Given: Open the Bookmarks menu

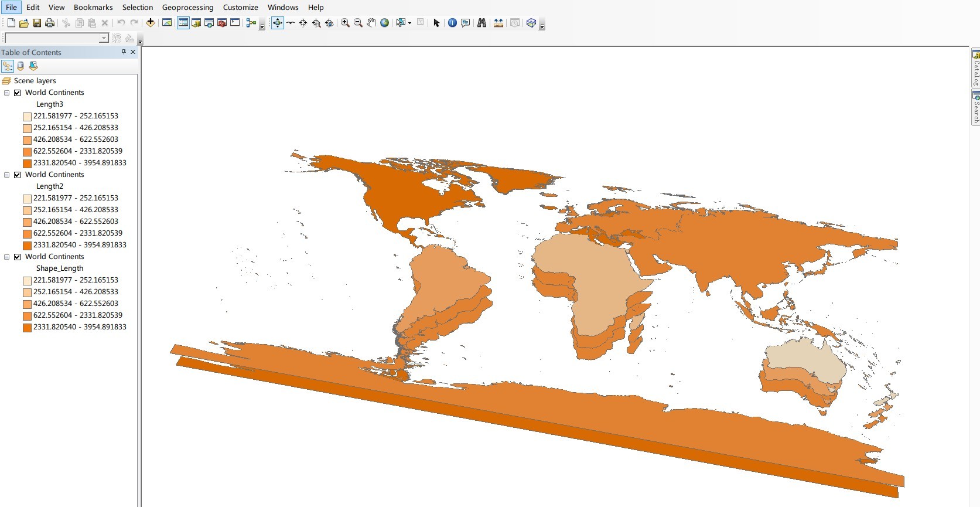Looking at the screenshot, I should (x=93, y=7).
